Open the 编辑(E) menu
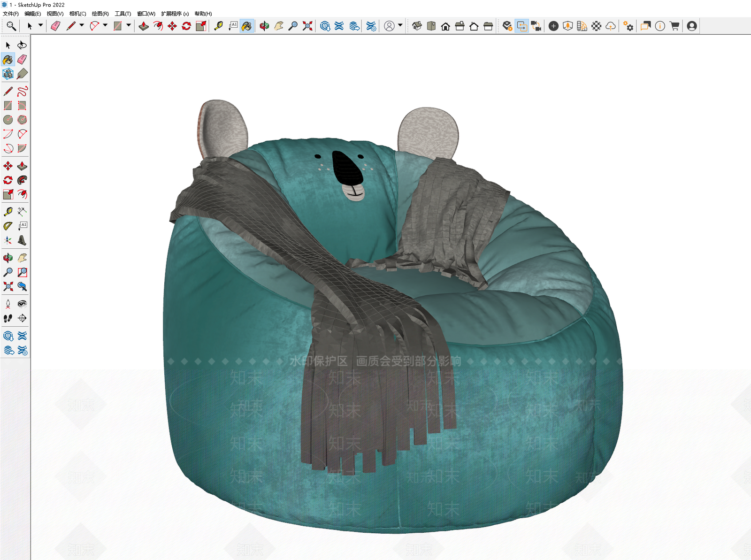This screenshot has height=560, width=751. [x=32, y=14]
